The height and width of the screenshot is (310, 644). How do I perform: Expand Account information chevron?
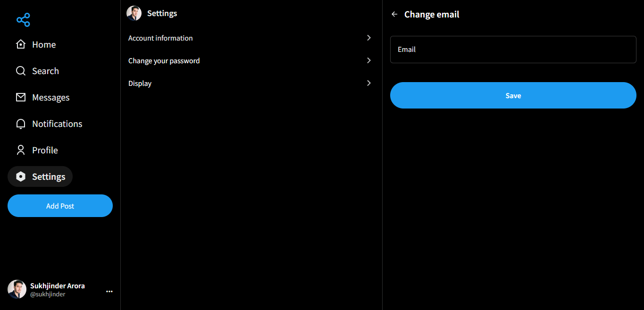tap(369, 38)
